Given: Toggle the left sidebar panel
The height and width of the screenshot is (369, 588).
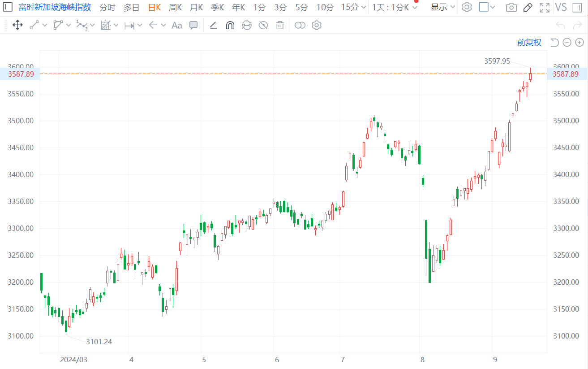Looking at the screenshot, I should coord(8,7).
